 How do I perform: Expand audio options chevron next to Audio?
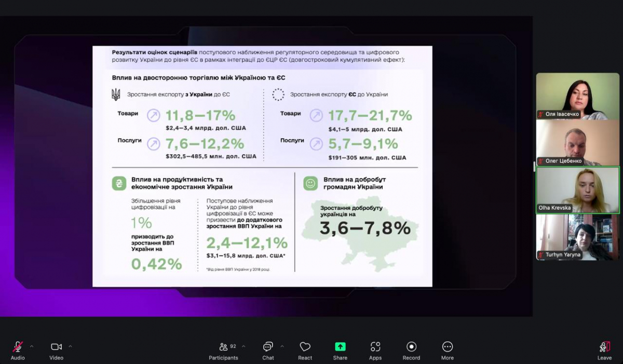tap(32, 346)
